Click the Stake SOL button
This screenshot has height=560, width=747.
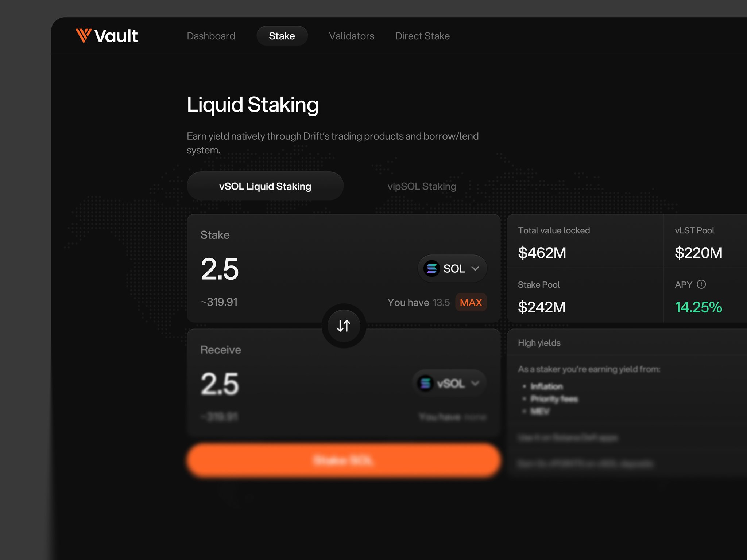343,460
